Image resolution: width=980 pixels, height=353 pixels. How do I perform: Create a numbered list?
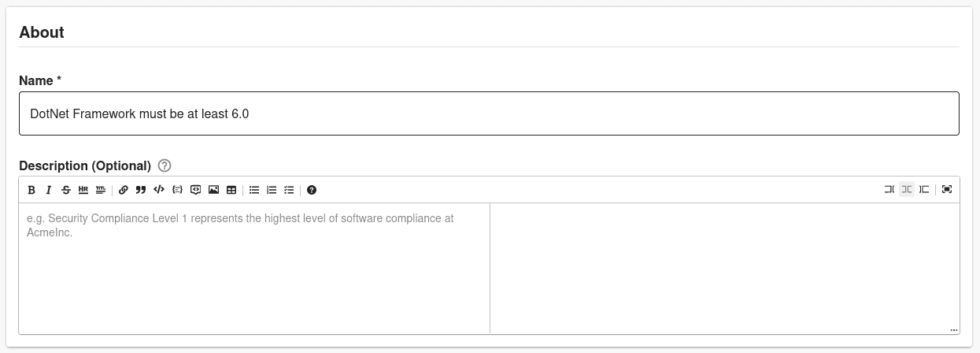272,190
